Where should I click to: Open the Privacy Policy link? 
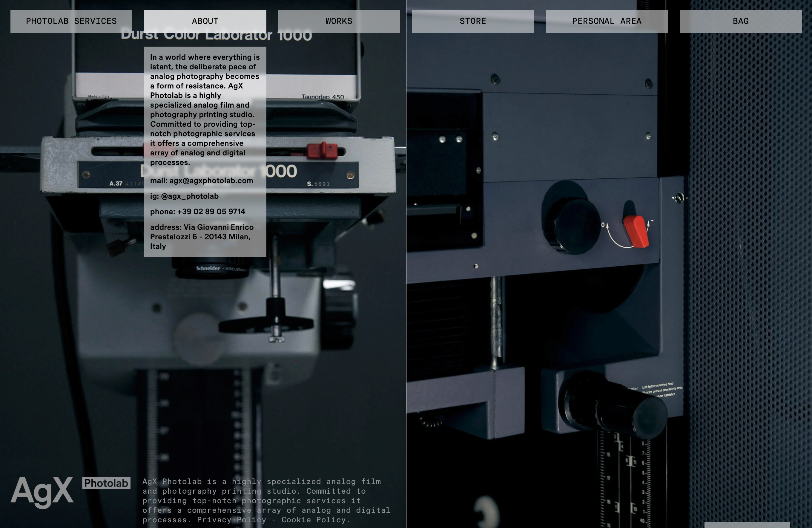231,520
